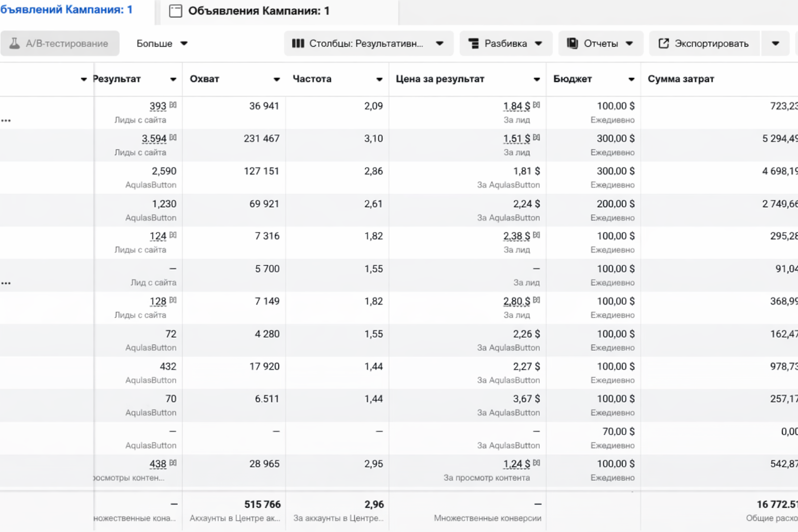This screenshot has height=532, width=798.
Task: Open the Больше dropdown menu
Action: point(162,44)
